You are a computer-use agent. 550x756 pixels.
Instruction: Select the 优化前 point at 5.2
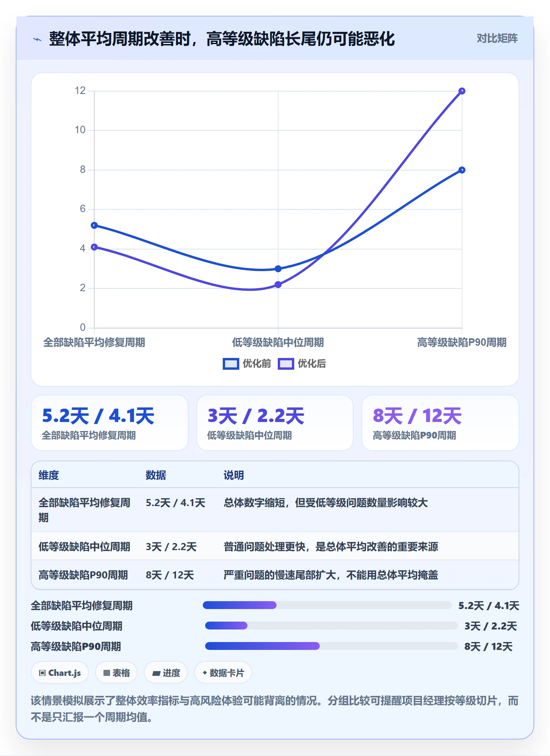pos(94,226)
